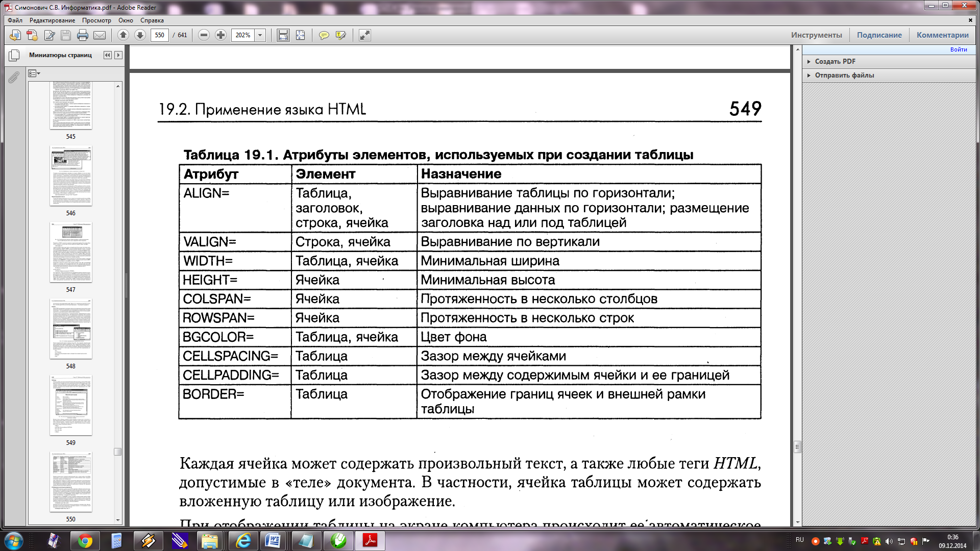Open the Windows Start button

click(13, 540)
